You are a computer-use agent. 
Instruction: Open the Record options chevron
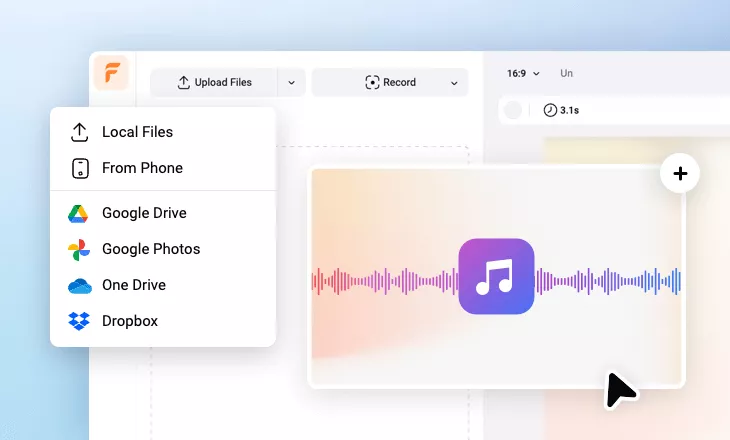click(453, 82)
